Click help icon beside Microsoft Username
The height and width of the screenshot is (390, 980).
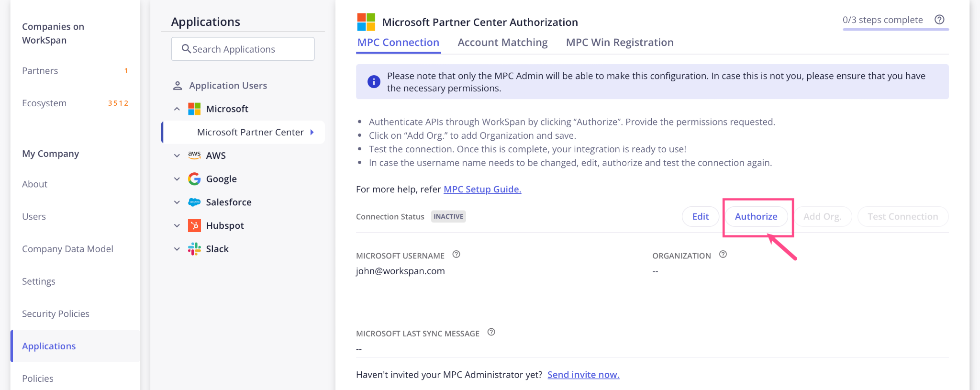point(457,255)
